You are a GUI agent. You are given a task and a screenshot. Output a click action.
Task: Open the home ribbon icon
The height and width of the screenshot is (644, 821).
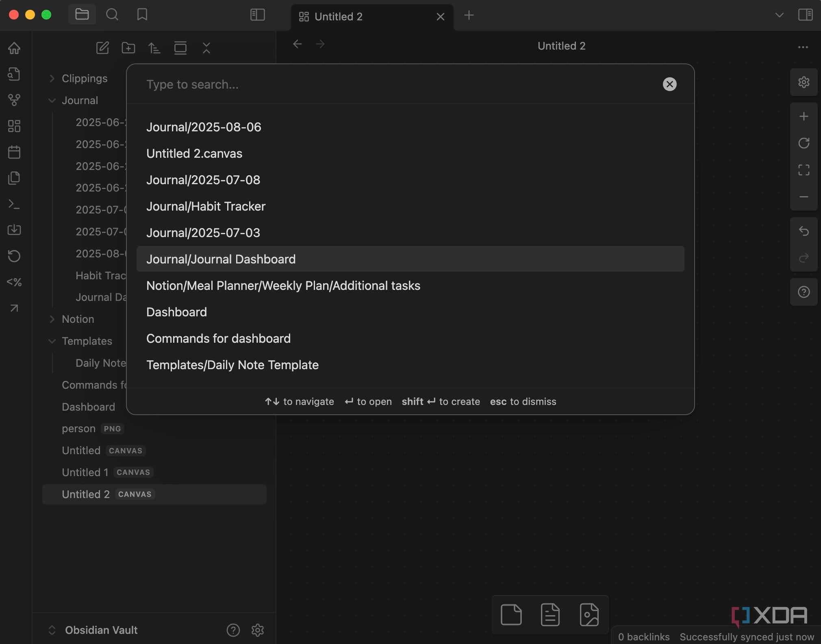[x=14, y=48]
